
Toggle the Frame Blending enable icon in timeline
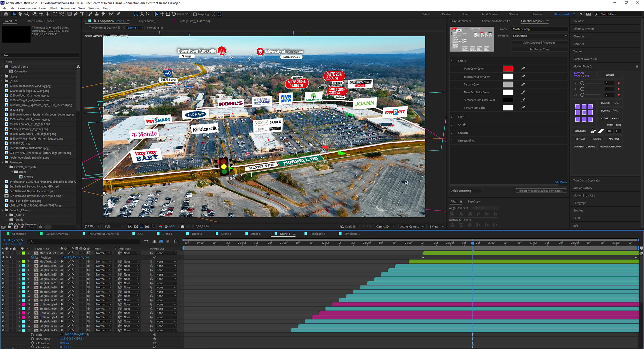pyautogui.click(x=161, y=241)
